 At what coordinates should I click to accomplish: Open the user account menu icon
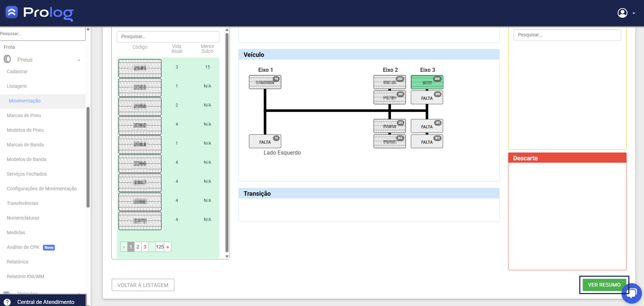click(x=623, y=13)
